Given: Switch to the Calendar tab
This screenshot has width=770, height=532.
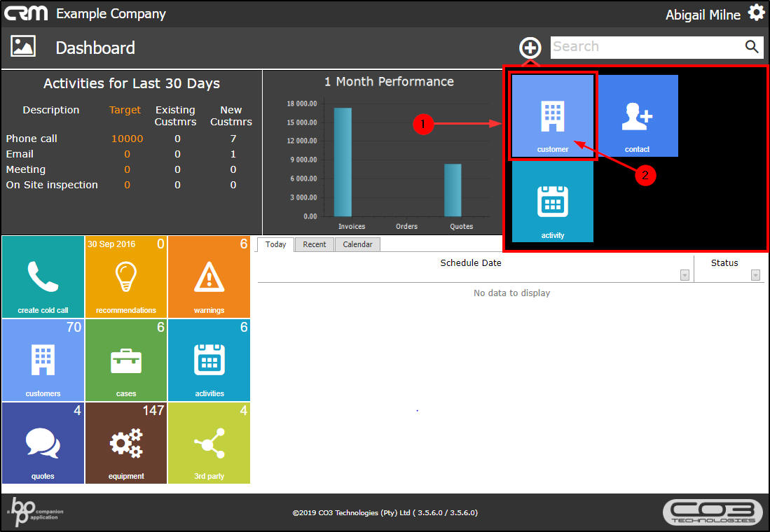Looking at the screenshot, I should 357,244.
